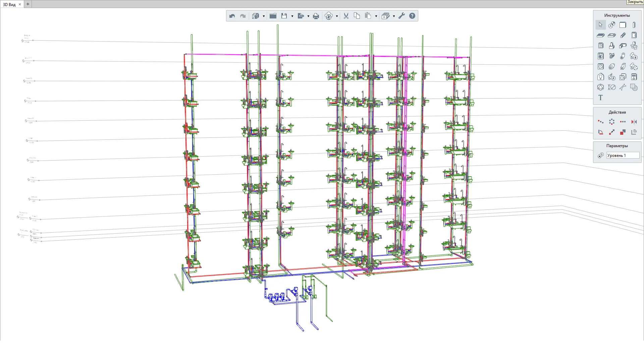Expand the export options dropdown arrow
Image resolution: width=644 pixels, height=362 pixels.
(308, 16)
